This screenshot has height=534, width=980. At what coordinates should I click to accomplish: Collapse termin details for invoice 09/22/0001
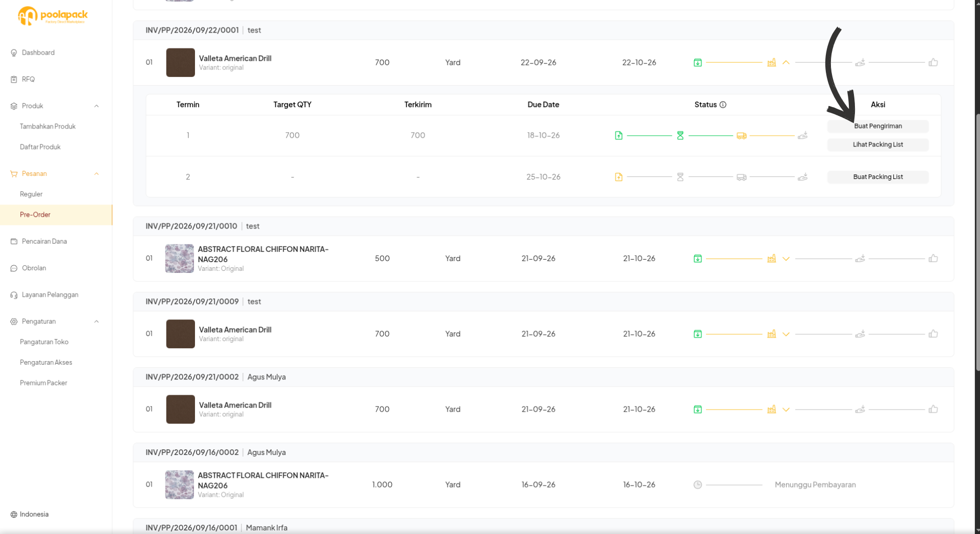pyautogui.click(x=786, y=63)
